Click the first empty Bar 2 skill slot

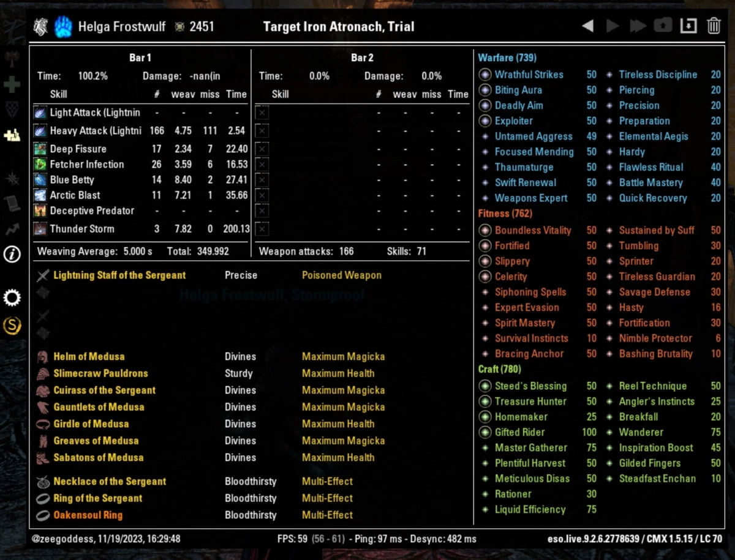pyautogui.click(x=262, y=113)
